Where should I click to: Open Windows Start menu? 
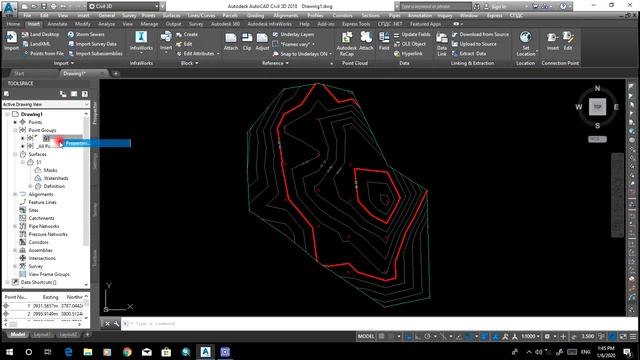(9, 351)
